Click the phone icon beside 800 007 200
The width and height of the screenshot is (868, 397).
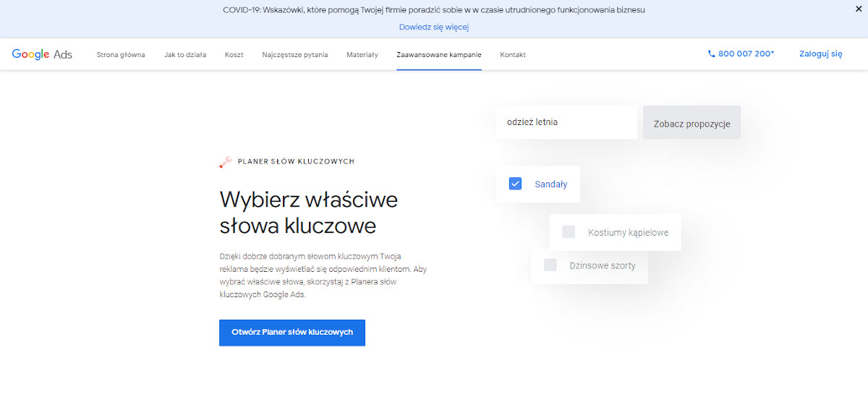[711, 54]
